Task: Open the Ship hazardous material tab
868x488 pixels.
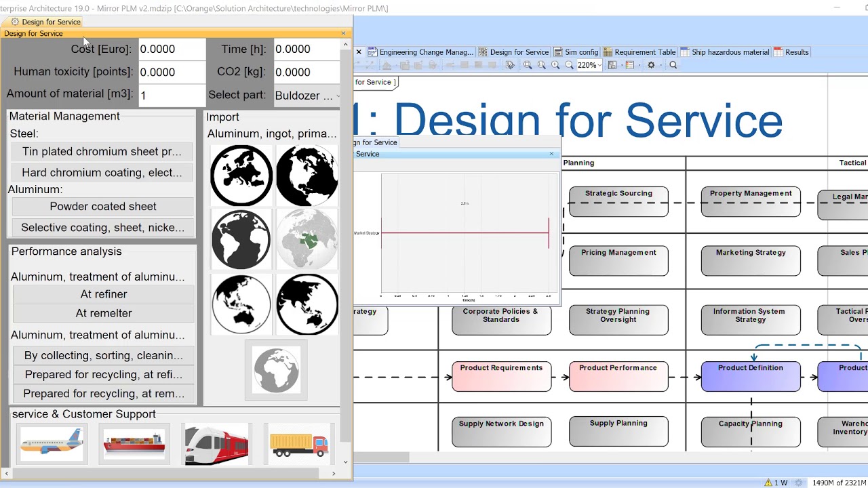Action: [725, 52]
